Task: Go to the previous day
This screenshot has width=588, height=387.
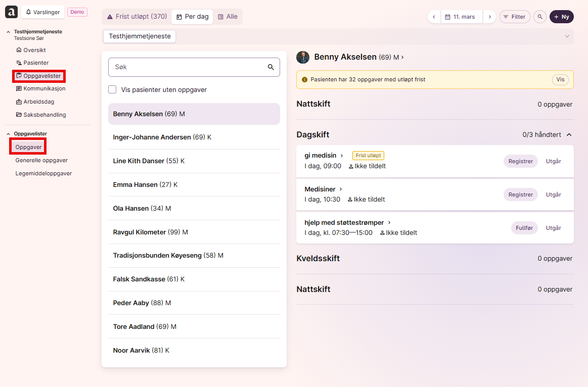Action: [x=434, y=17]
